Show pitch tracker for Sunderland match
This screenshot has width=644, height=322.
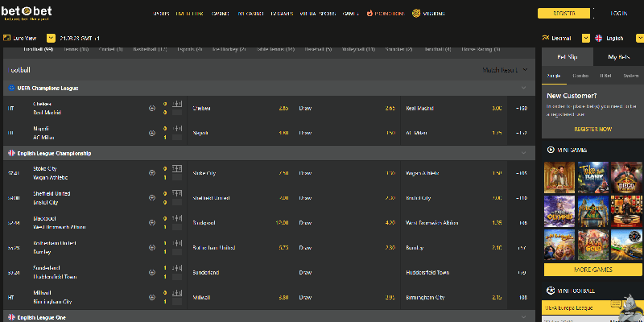click(x=177, y=268)
